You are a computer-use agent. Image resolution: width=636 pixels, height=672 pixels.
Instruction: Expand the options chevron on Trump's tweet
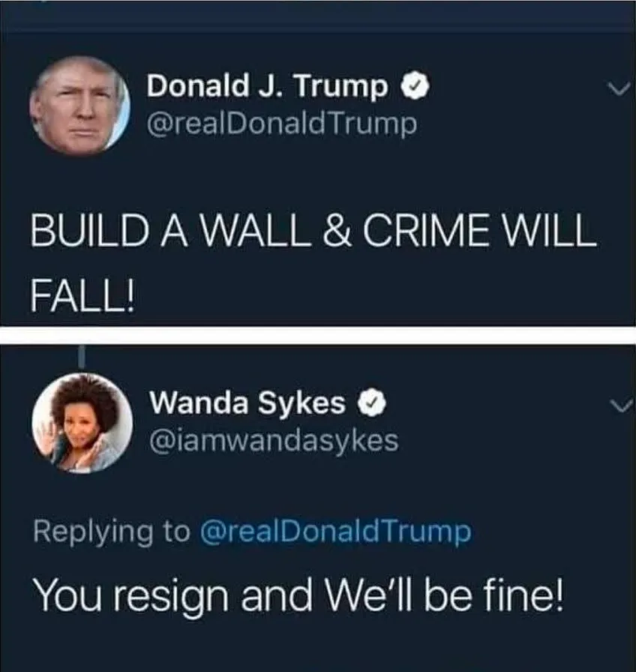pyautogui.click(x=619, y=88)
